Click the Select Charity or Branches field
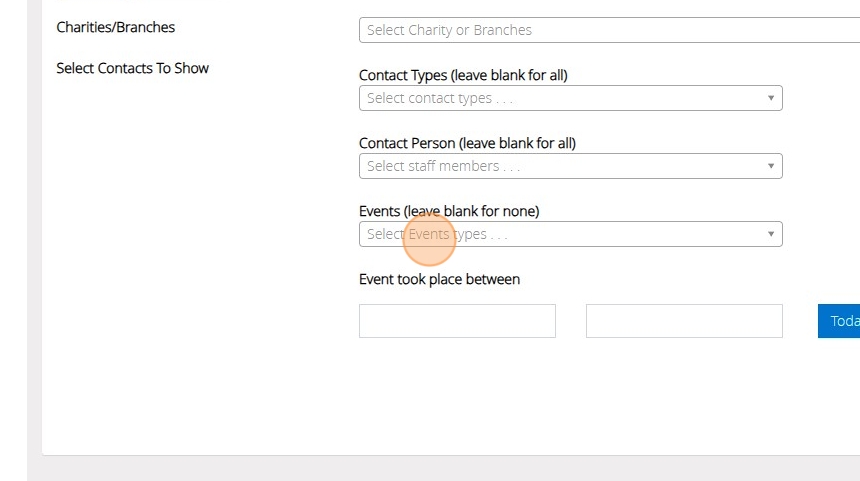 pyautogui.click(x=600, y=30)
